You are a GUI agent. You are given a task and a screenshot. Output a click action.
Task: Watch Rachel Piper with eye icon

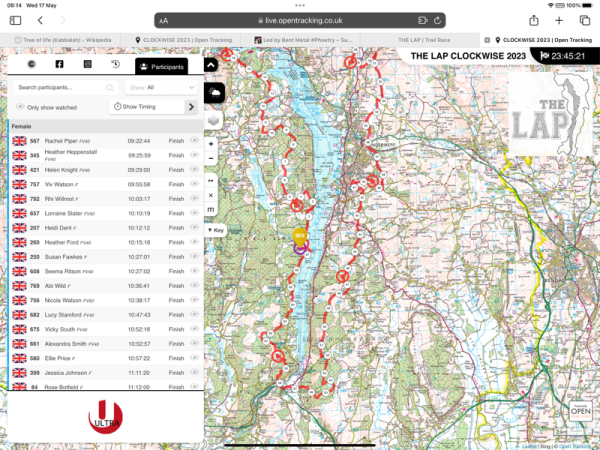pyautogui.click(x=194, y=142)
